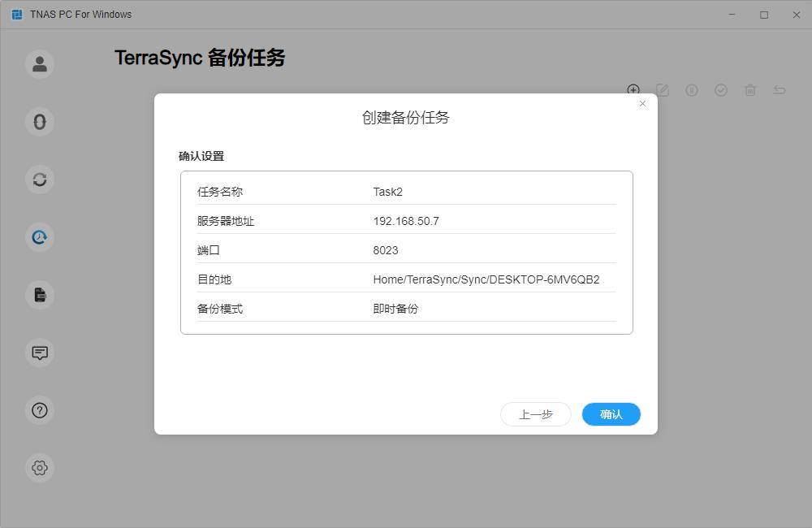This screenshot has height=528, width=812.
Task: Click the checkmark circle toolbar icon
Action: 721,90
